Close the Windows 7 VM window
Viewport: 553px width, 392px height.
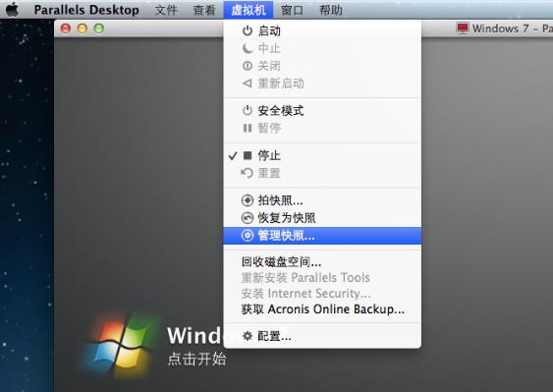[x=66, y=28]
